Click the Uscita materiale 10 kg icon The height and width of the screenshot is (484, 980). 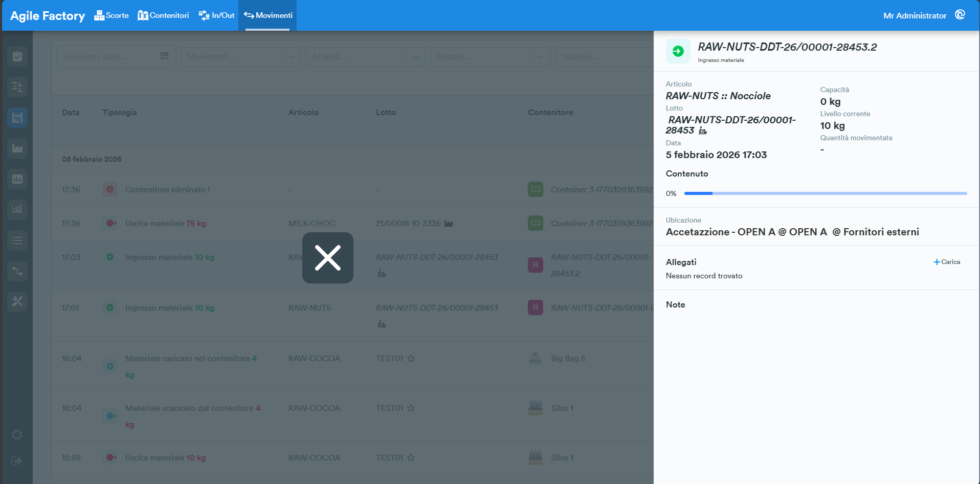[110, 457]
